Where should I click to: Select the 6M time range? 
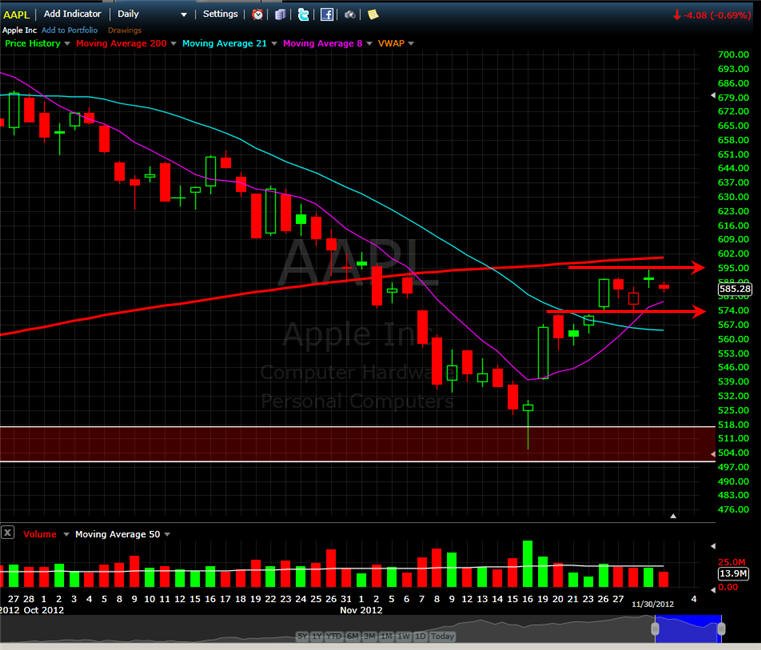352,636
